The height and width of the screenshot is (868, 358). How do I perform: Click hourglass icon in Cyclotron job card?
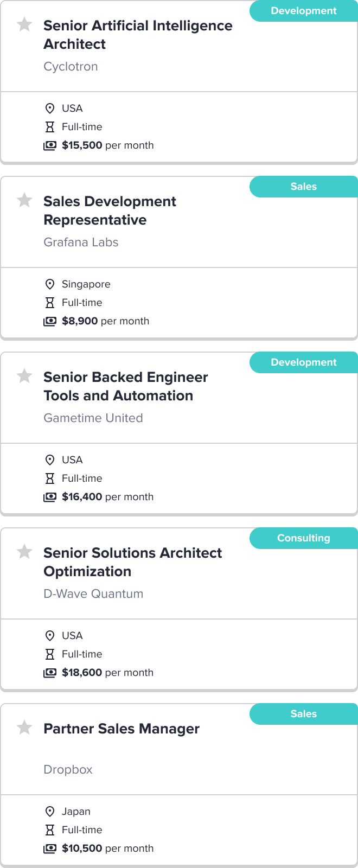click(50, 127)
